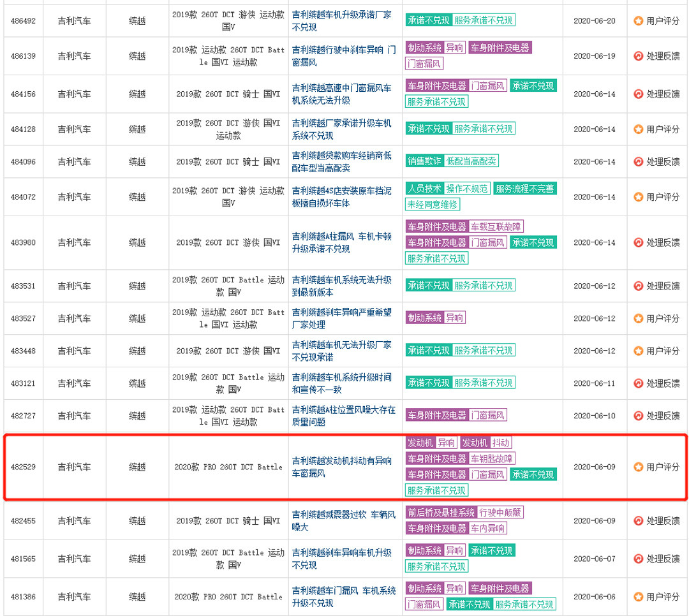Open complaint link 吉利缤越贷款购车经销商低配车型当高配卖
The image size is (689, 616).
[x=342, y=162]
